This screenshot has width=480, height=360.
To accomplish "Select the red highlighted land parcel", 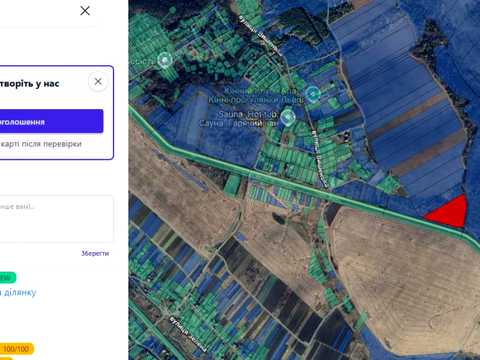I will tap(450, 213).
